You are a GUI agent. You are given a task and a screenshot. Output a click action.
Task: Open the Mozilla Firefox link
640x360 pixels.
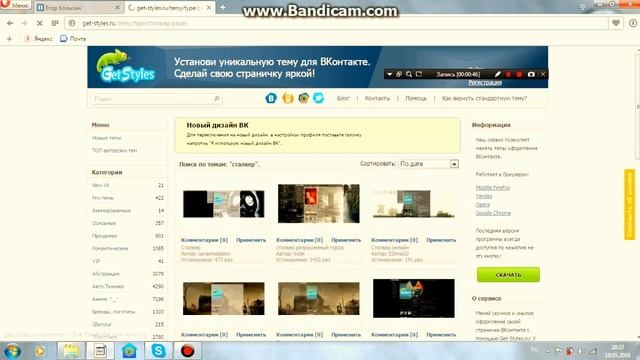(x=493, y=188)
